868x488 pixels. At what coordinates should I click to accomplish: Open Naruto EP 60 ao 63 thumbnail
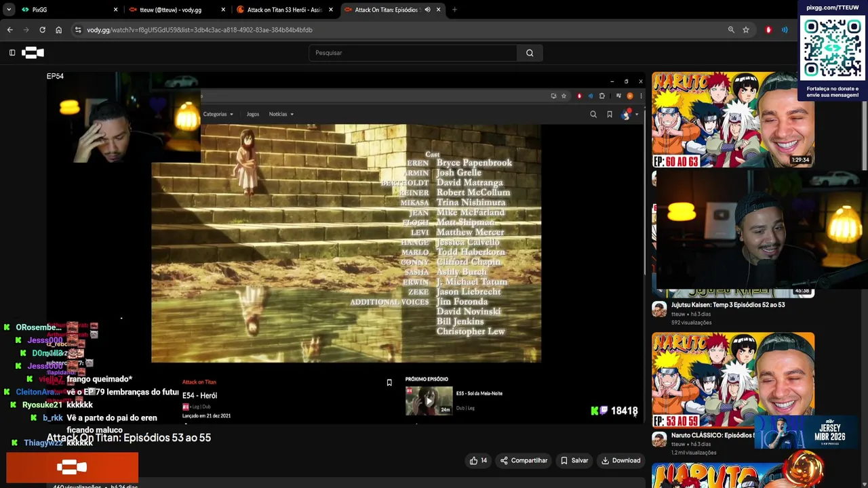point(733,120)
